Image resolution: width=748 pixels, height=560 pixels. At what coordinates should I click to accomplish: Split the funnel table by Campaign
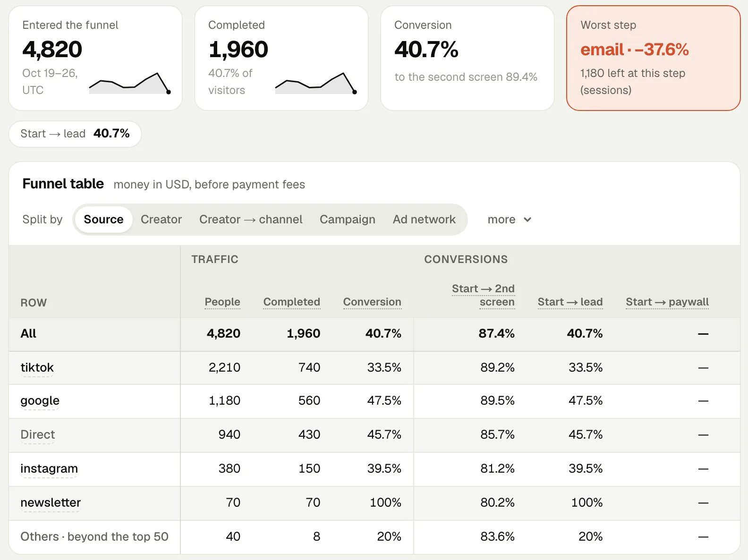(348, 220)
